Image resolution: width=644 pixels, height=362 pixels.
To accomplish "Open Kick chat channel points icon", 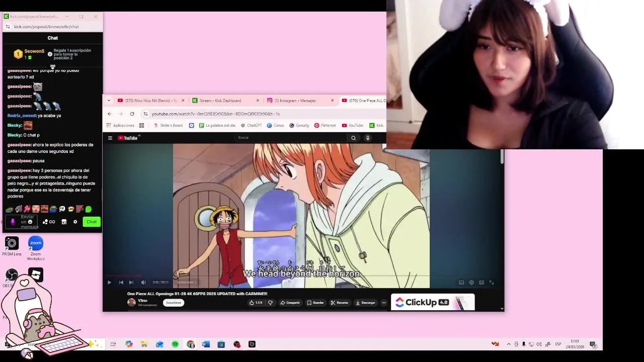I will pyautogui.click(x=49, y=222).
